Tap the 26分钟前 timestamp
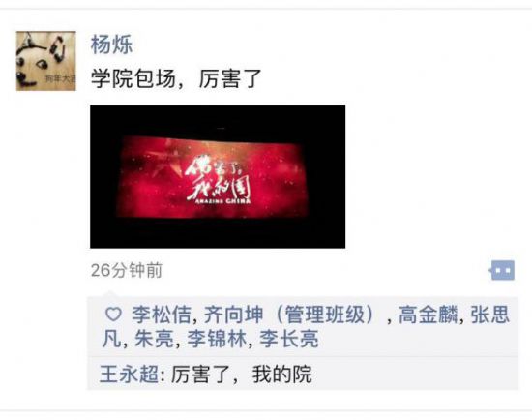This screenshot has width=532, height=420. click(127, 271)
